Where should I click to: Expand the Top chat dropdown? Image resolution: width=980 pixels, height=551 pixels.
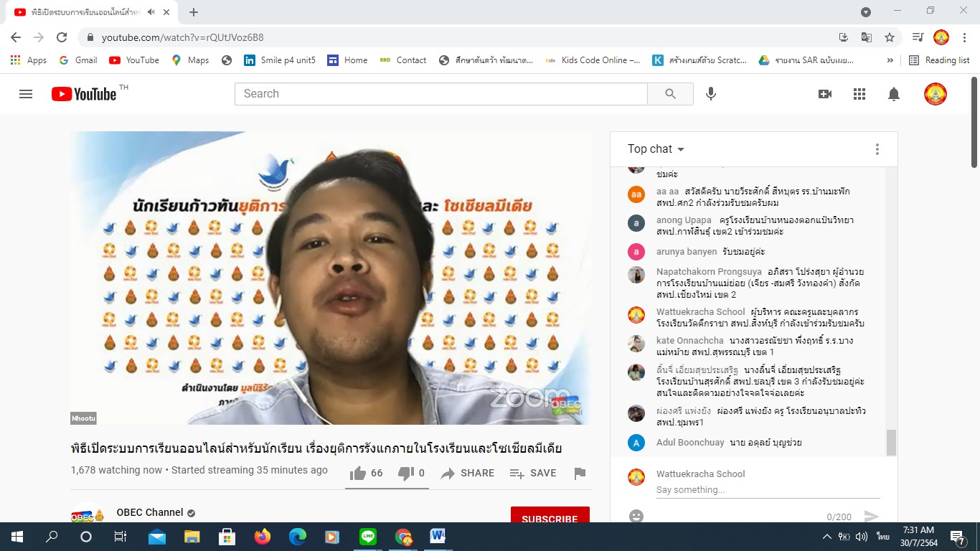(656, 149)
